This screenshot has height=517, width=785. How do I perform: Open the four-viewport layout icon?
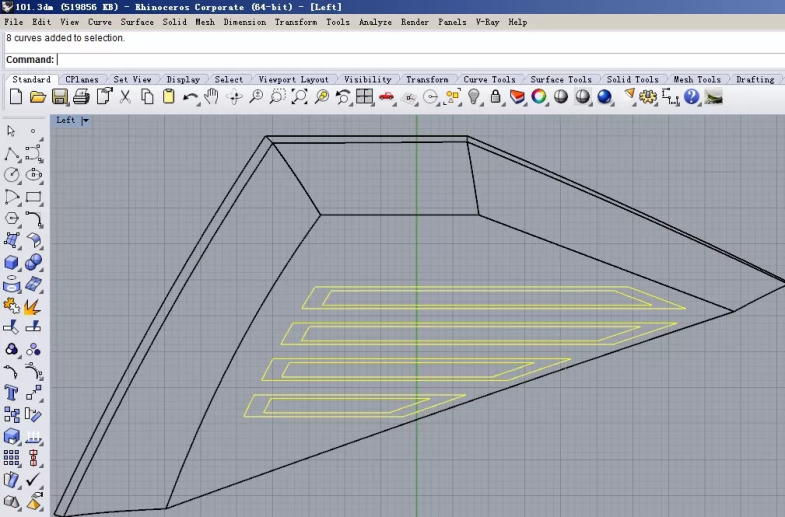[365, 97]
